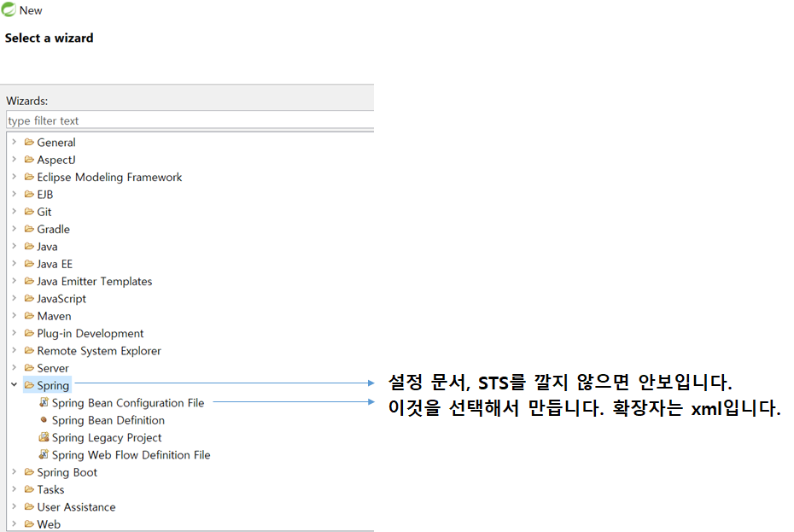Expand the Eclipse Modeling Framework category
This screenshot has height=532, width=794.
pyautogui.click(x=15, y=177)
